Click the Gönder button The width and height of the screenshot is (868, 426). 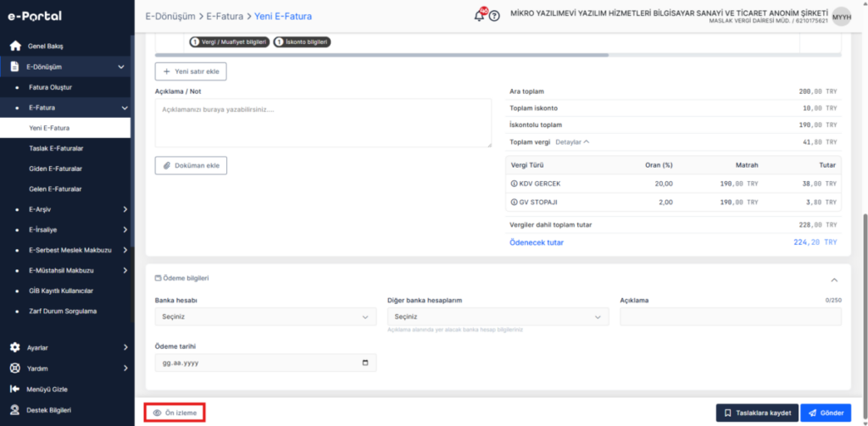[826, 412]
